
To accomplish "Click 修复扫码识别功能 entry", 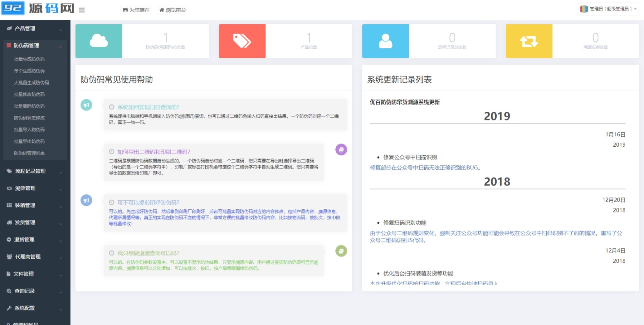I will click(405, 223).
